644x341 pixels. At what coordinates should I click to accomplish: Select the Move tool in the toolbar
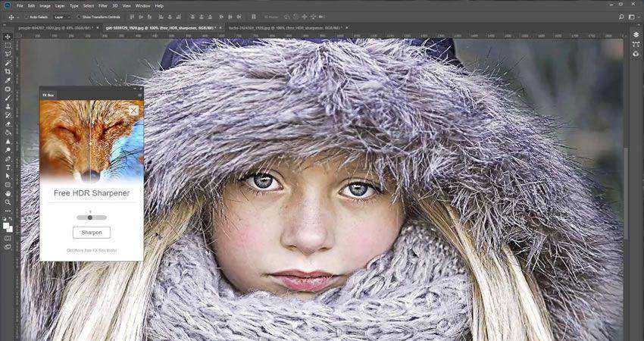(x=8, y=36)
